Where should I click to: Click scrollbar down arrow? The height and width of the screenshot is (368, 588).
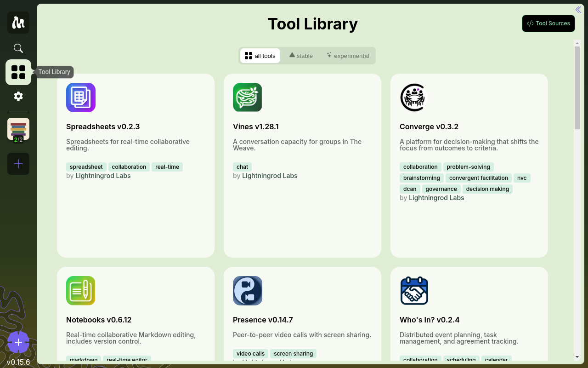coord(577,357)
